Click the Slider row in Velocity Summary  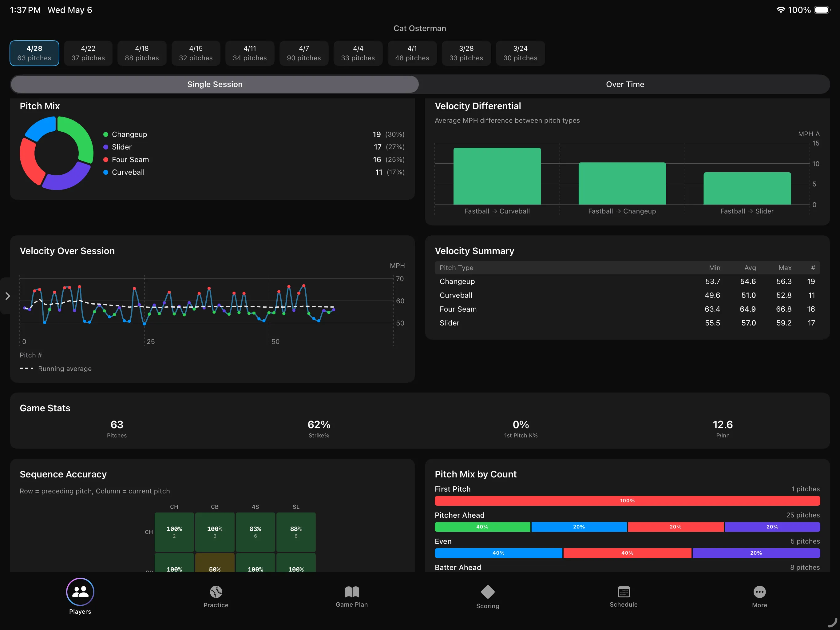(627, 323)
